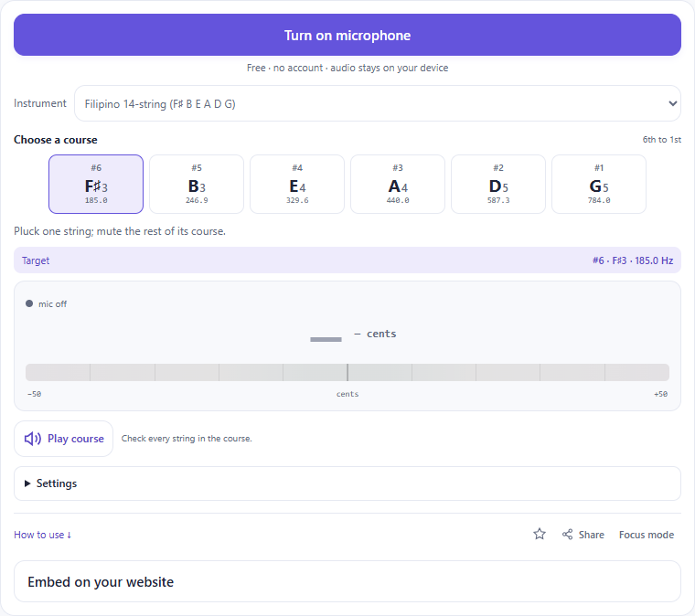Click the Target bar showing 185.0 Hz
The width and height of the screenshot is (695, 616).
[x=347, y=260]
